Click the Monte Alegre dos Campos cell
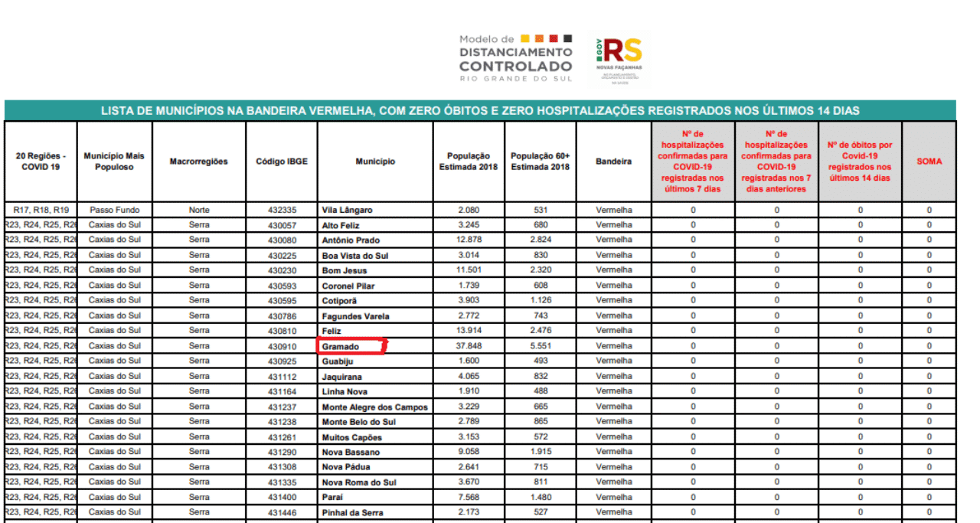The height and width of the screenshot is (523, 980). pyautogui.click(x=375, y=407)
